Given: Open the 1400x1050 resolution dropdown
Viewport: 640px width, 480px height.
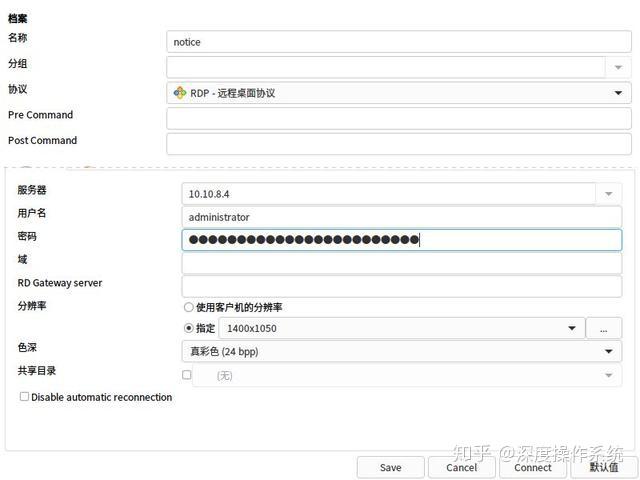Looking at the screenshot, I should point(402,328).
